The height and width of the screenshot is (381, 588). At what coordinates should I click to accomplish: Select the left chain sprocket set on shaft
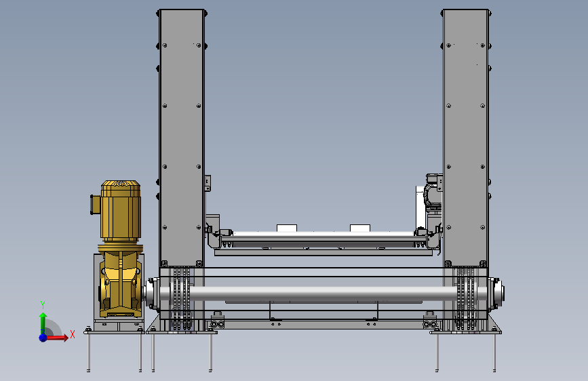(x=182, y=298)
